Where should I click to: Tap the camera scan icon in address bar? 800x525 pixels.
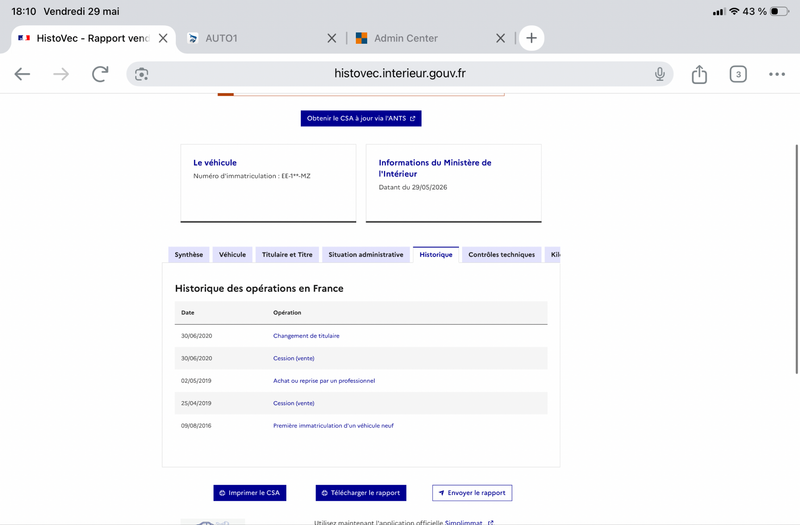tap(141, 74)
